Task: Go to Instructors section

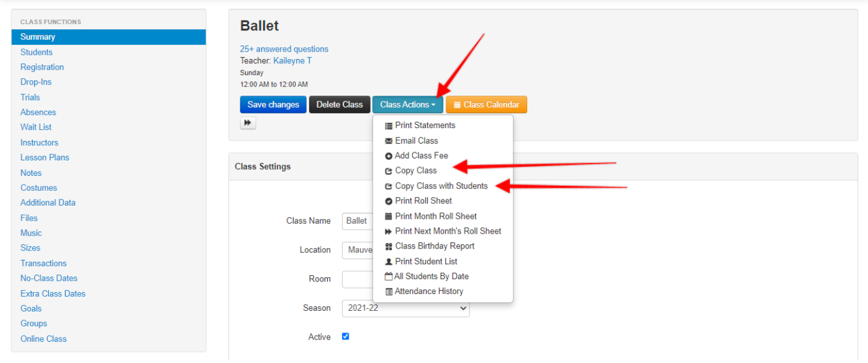Action: coord(40,143)
